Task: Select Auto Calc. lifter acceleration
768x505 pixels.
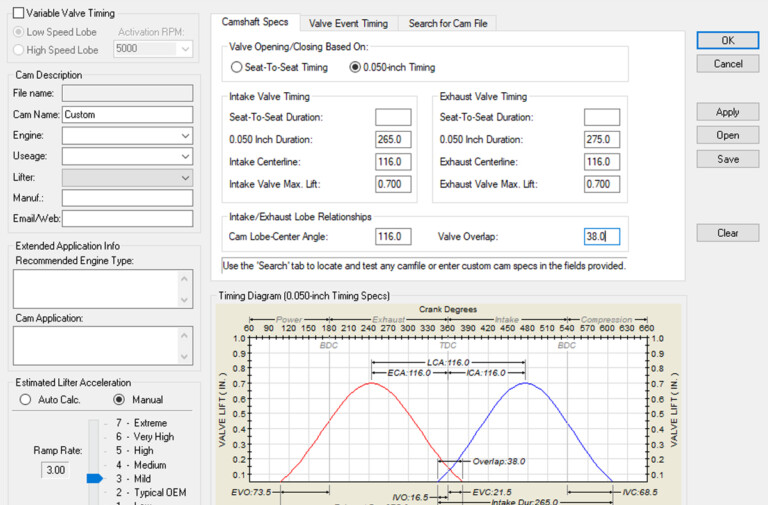Action: coord(25,400)
